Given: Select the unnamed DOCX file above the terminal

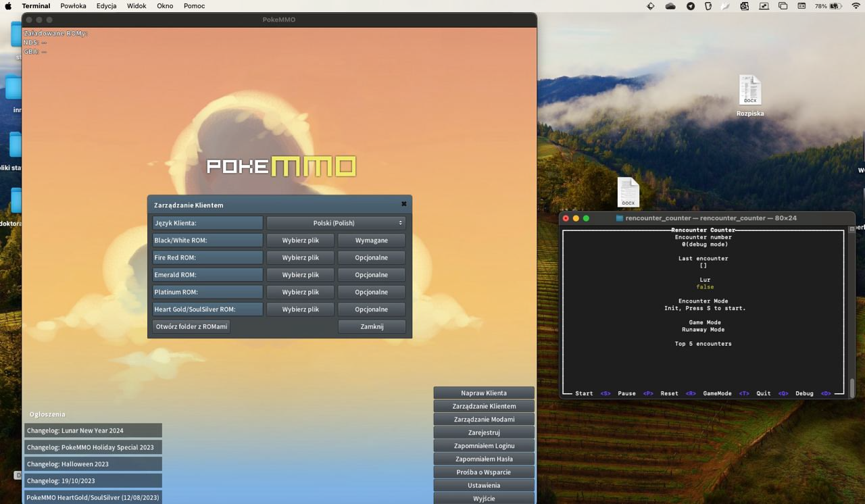Looking at the screenshot, I should [x=628, y=193].
